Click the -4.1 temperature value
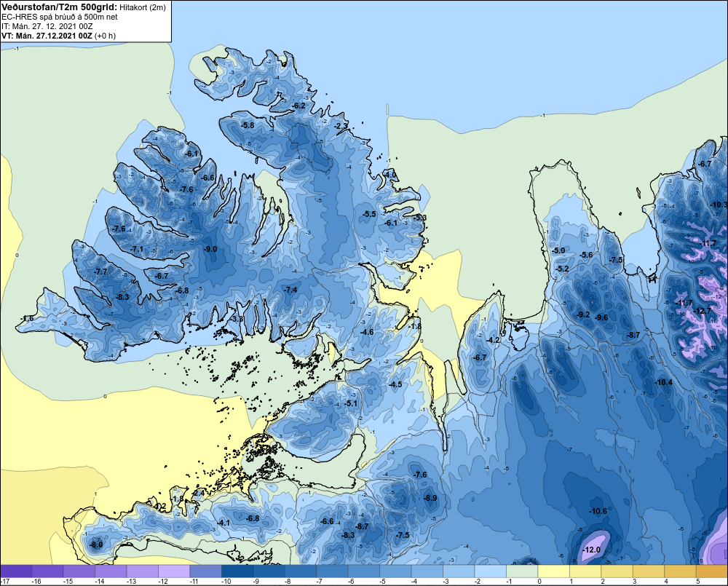This screenshot has width=728, height=586. coord(224,523)
